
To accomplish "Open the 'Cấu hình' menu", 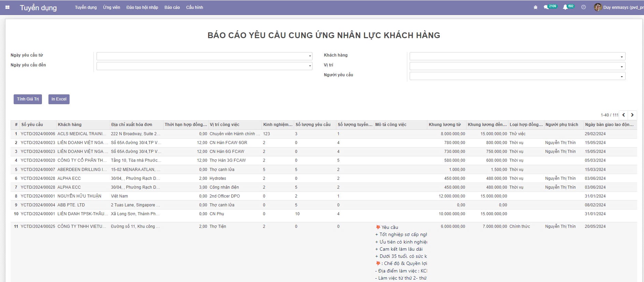I will pos(194,7).
